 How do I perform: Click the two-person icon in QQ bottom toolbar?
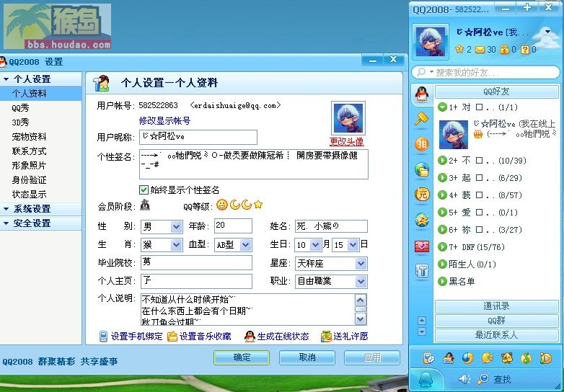448,358
